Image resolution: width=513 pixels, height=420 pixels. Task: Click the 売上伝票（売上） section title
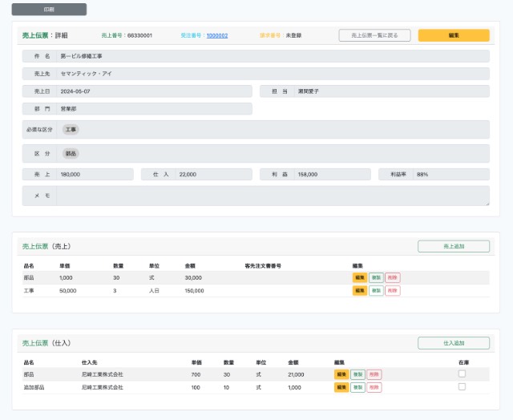pyautogui.click(x=46, y=246)
